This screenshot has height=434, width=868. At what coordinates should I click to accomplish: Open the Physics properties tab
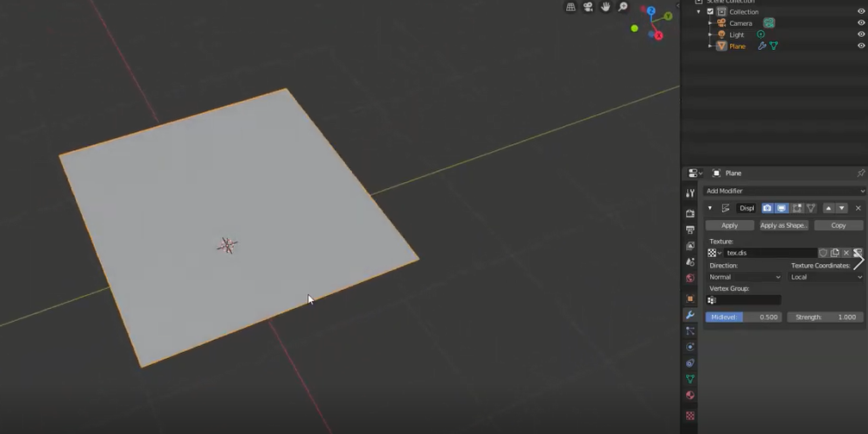tap(689, 347)
